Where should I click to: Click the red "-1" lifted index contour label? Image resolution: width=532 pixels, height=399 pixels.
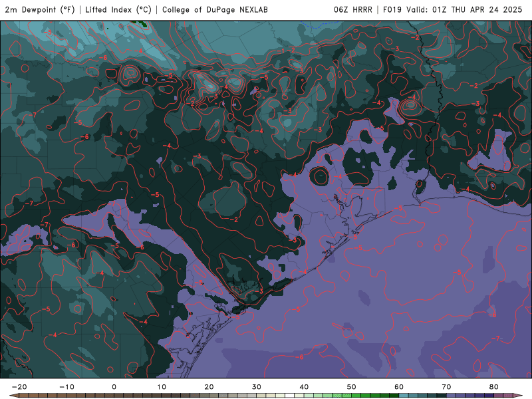281,51
